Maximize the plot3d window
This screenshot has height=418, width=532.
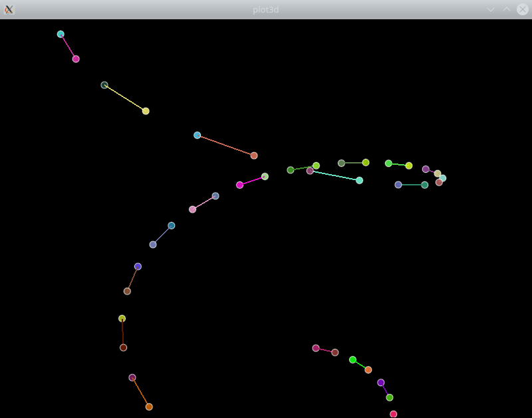(x=507, y=9)
